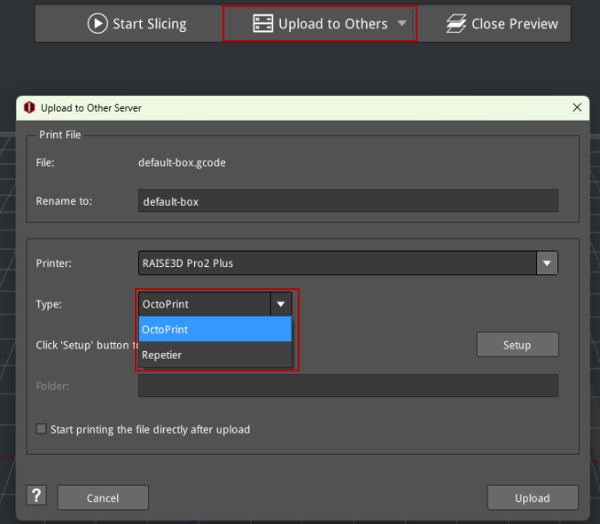Click the disabled Folder input field
This screenshot has width=600, height=524.
348,386
